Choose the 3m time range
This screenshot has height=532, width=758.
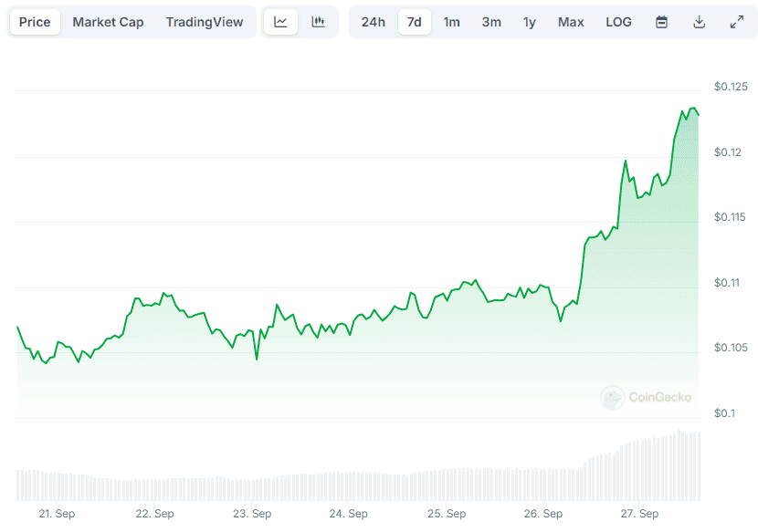tap(491, 22)
